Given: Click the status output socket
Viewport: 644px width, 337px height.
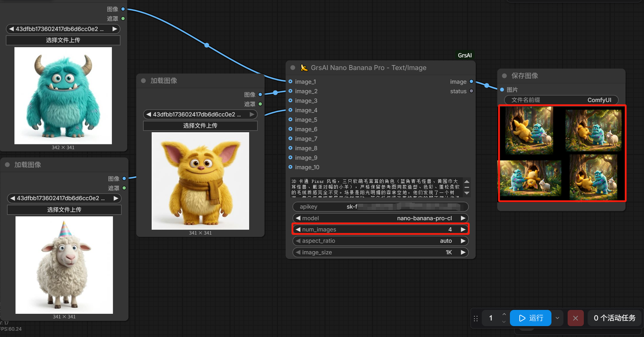Looking at the screenshot, I should 471,91.
